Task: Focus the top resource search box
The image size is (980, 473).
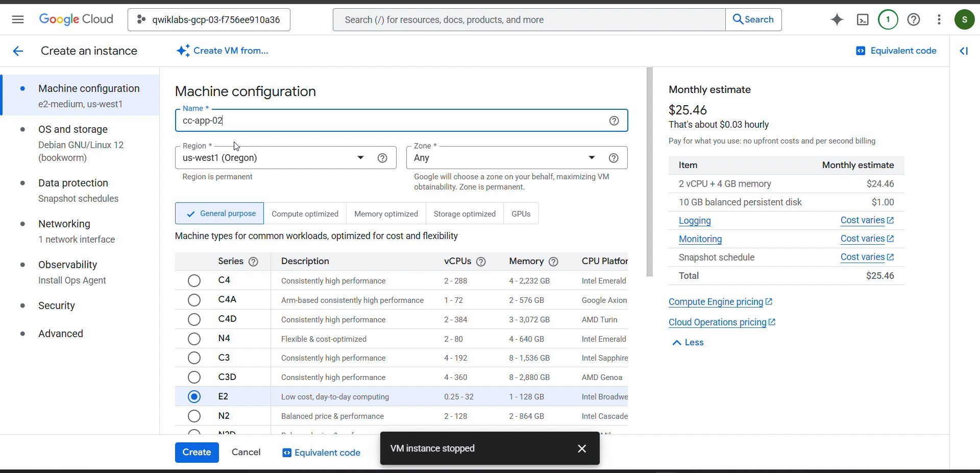Action: click(529, 19)
